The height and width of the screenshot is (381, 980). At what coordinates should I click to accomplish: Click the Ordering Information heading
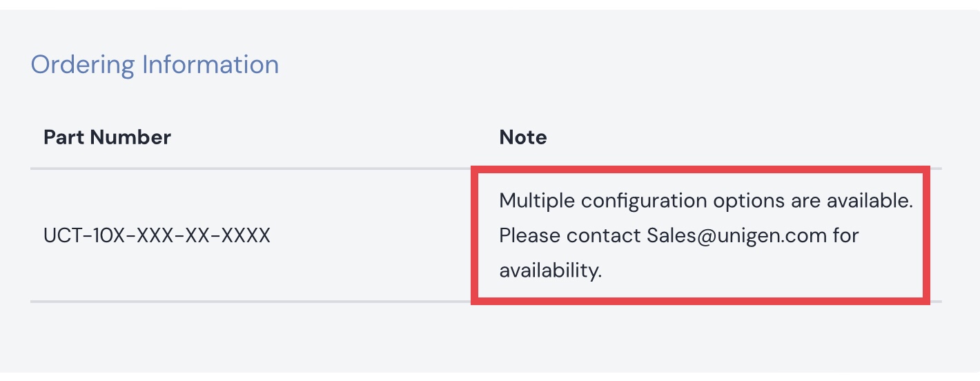(x=155, y=65)
